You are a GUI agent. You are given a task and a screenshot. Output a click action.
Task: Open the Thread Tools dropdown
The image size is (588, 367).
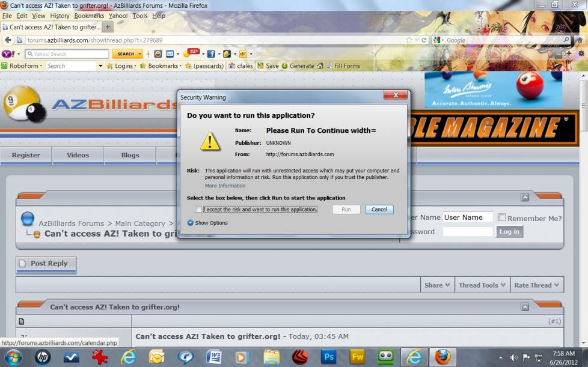point(482,285)
